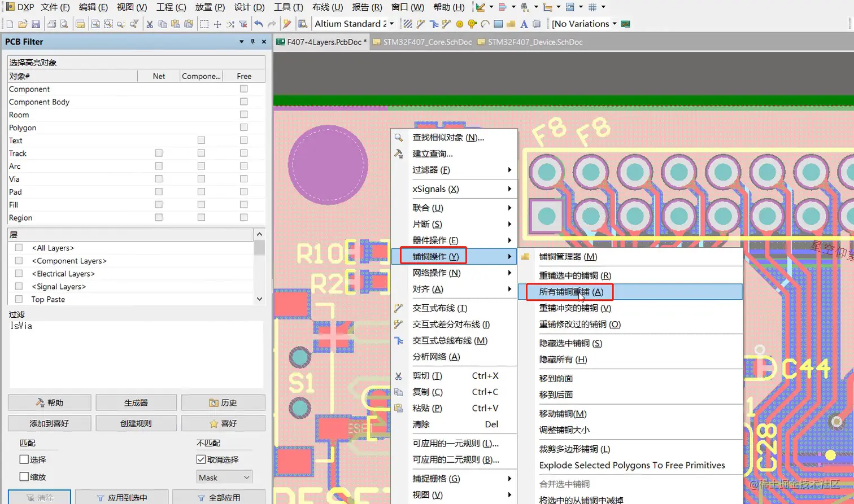Activate the select-inside-area tool

[x=204, y=24]
